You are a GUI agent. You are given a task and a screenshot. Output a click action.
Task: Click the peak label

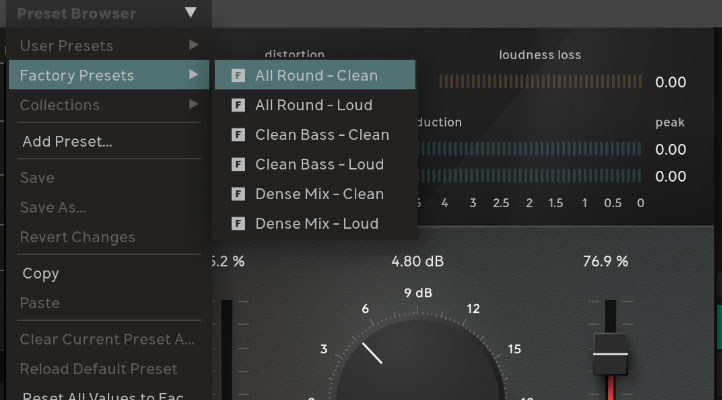coord(670,122)
